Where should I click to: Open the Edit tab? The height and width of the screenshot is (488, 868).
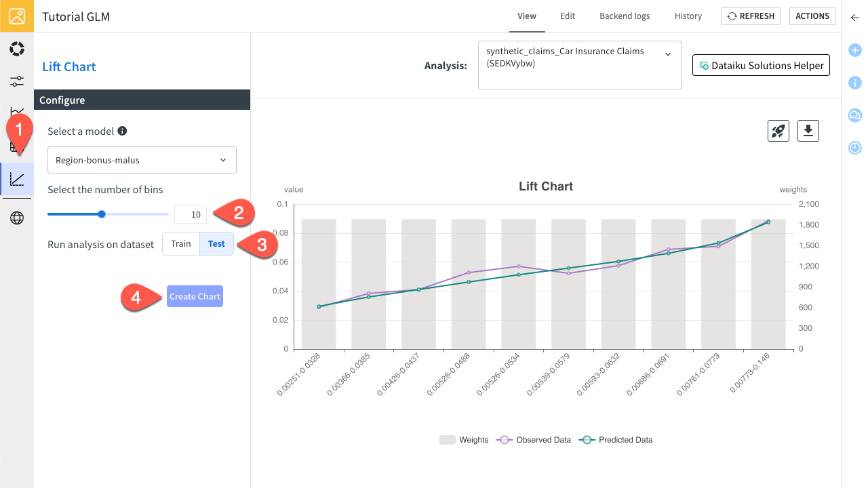(568, 16)
